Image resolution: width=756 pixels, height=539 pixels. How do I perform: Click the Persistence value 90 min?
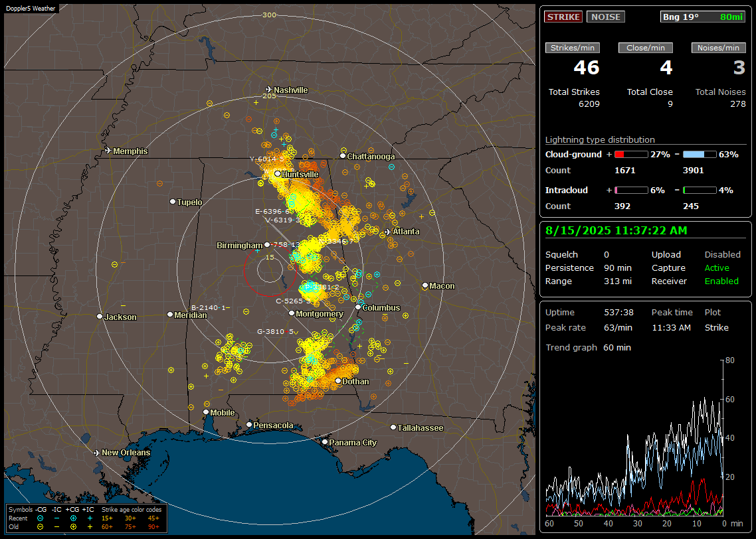point(618,268)
